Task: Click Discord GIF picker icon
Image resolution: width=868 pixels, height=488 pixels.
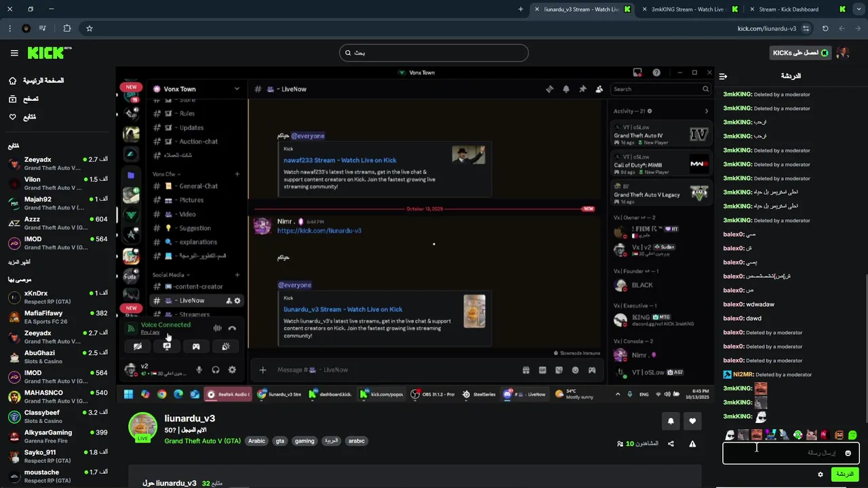Action: (542, 370)
